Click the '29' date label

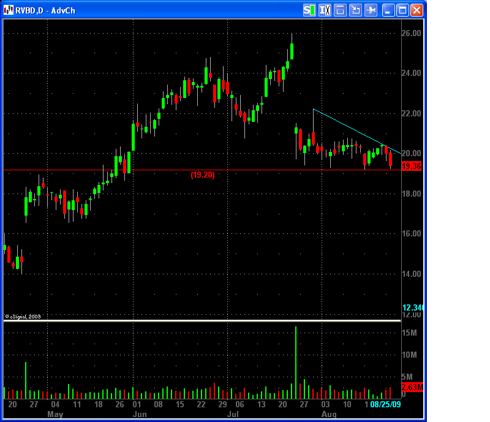[x=223, y=404]
